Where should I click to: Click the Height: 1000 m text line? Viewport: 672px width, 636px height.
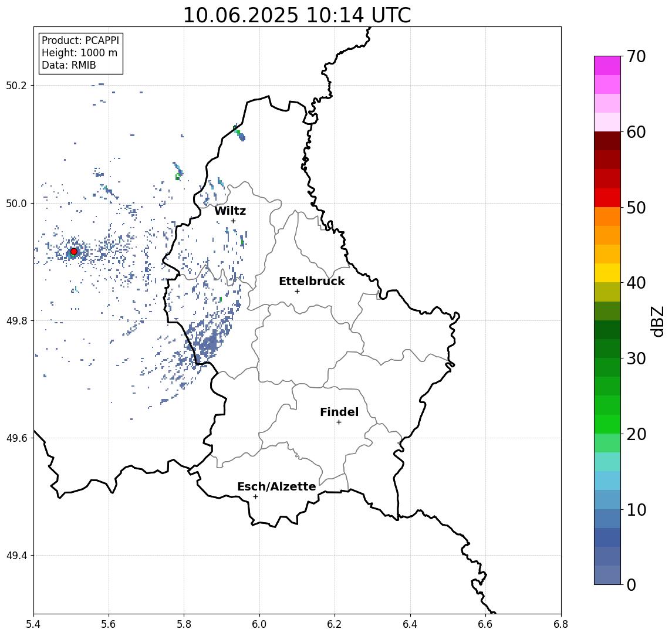pos(79,53)
